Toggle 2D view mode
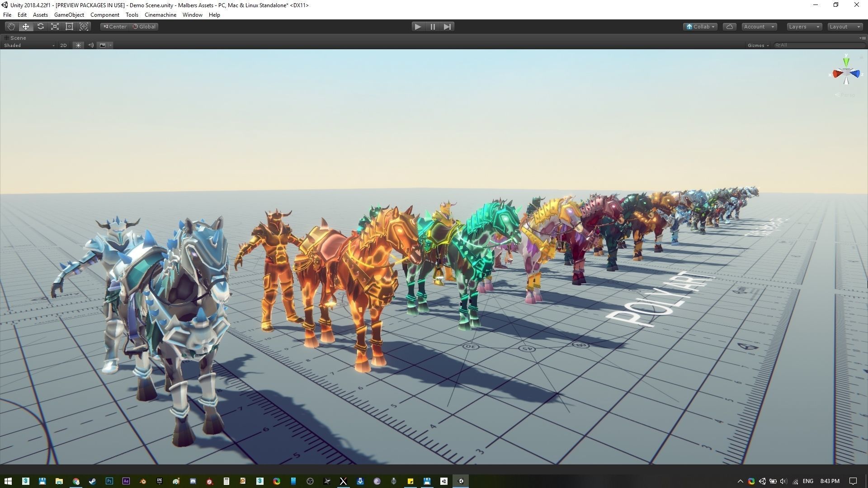Image resolution: width=868 pixels, height=488 pixels. 63,45
